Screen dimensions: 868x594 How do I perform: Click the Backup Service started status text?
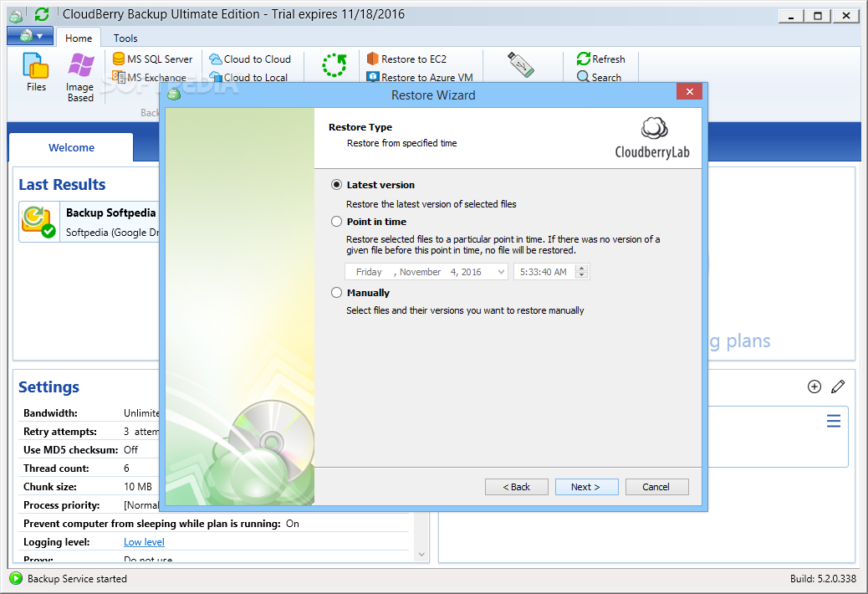pos(77,578)
